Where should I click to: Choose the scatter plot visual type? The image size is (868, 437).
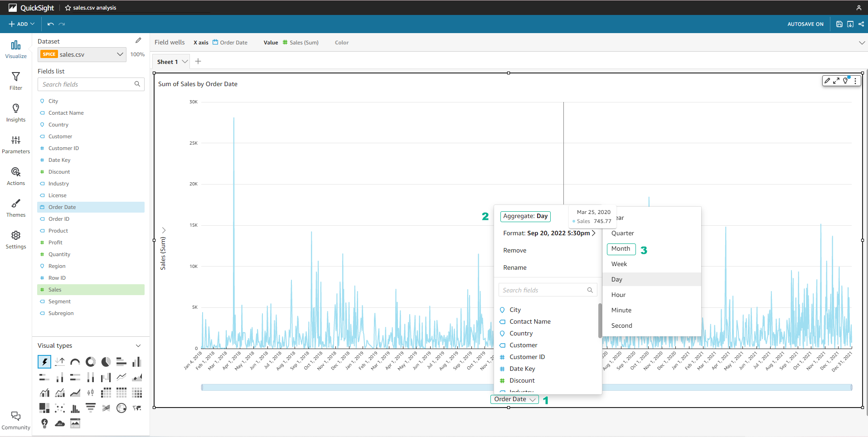[x=60, y=408]
